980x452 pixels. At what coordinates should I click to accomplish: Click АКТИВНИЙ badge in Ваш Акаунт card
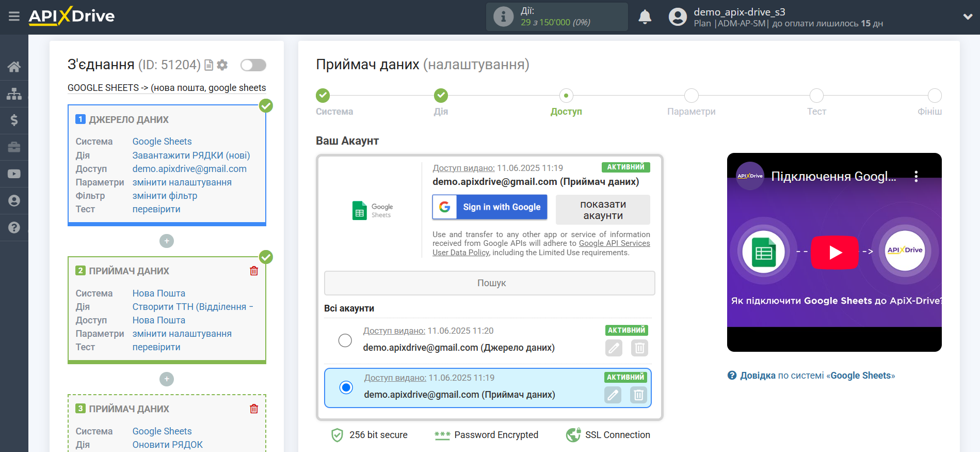click(x=625, y=167)
